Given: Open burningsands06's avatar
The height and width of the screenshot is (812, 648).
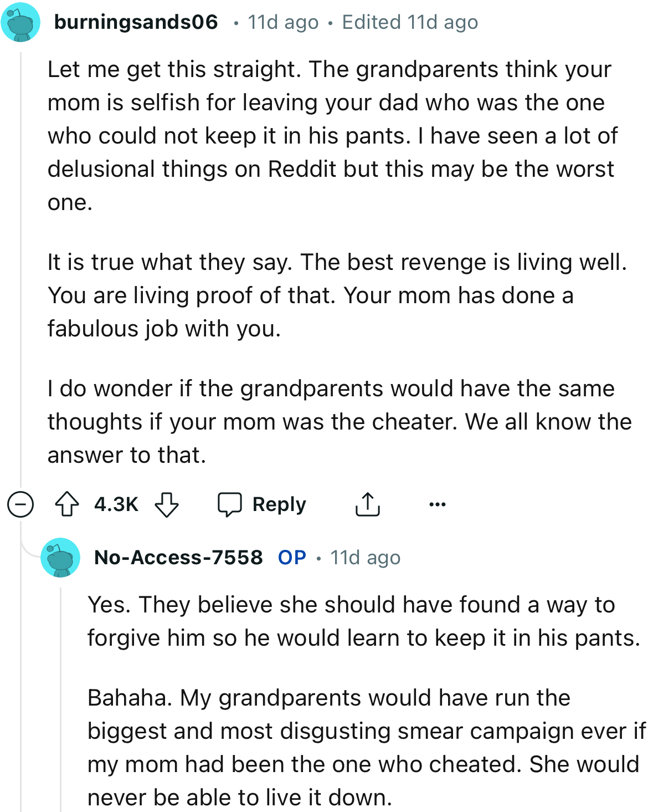Looking at the screenshot, I should 20,23.
